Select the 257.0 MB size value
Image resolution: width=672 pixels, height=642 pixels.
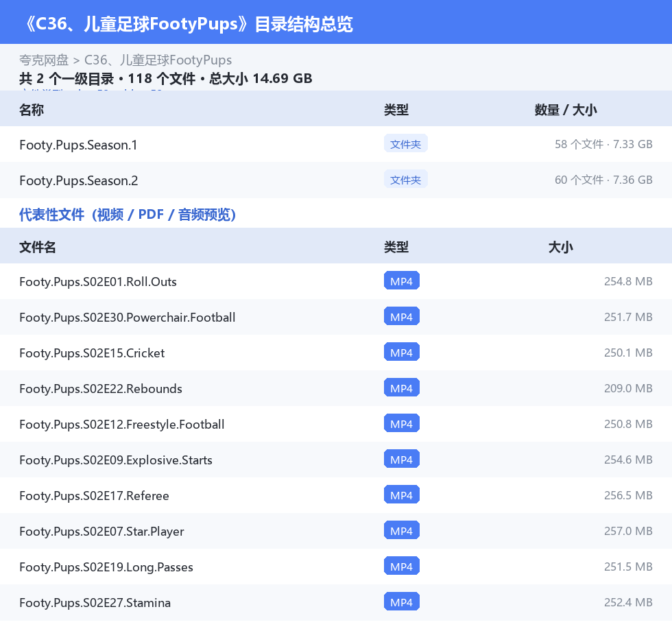coord(628,531)
